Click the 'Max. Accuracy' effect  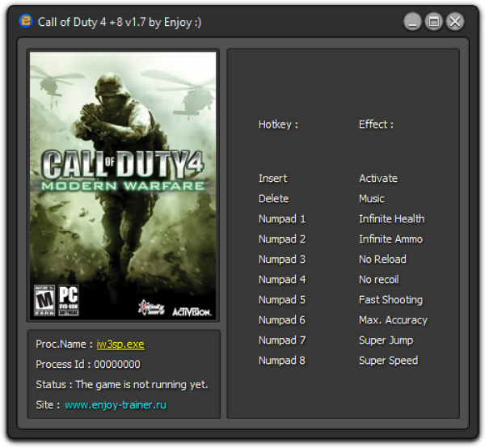pyautogui.click(x=393, y=319)
